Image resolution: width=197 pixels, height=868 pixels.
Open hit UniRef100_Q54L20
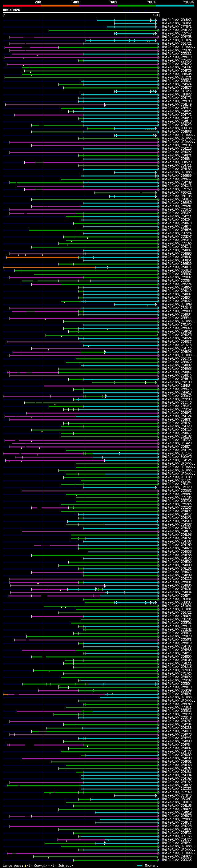coord(177,30)
